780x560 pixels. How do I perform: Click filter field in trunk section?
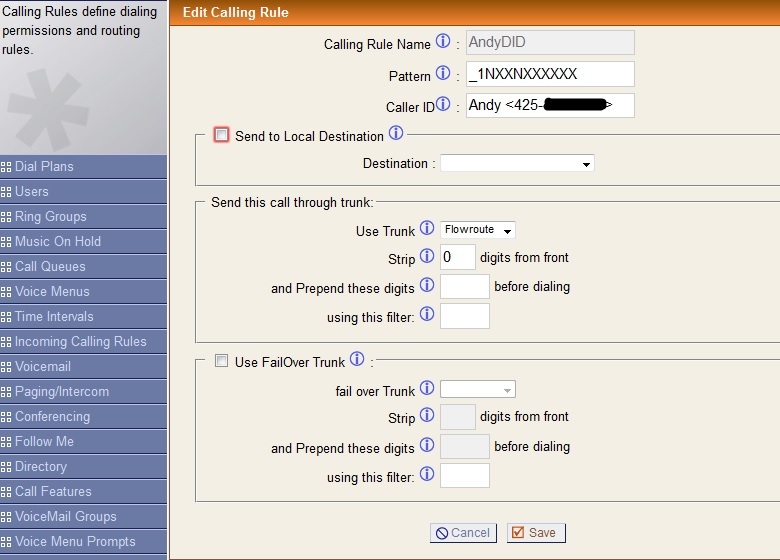pos(465,316)
